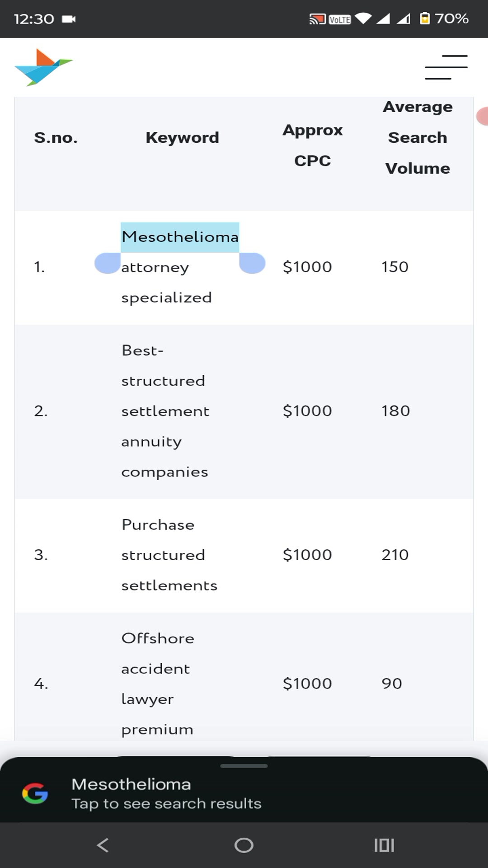Tap the S.no. column header
Image resolution: width=488 pixels, height=868 pixels.
pyautogui.click(x=56, y=137)
